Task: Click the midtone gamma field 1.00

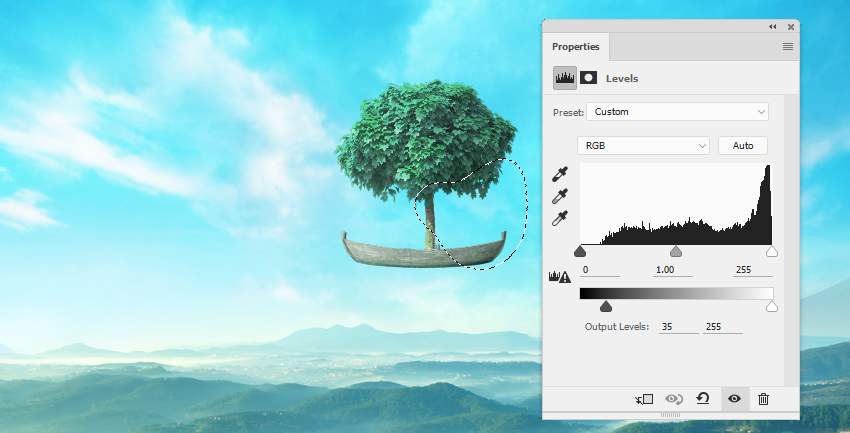Action: (x=672, y=270)
